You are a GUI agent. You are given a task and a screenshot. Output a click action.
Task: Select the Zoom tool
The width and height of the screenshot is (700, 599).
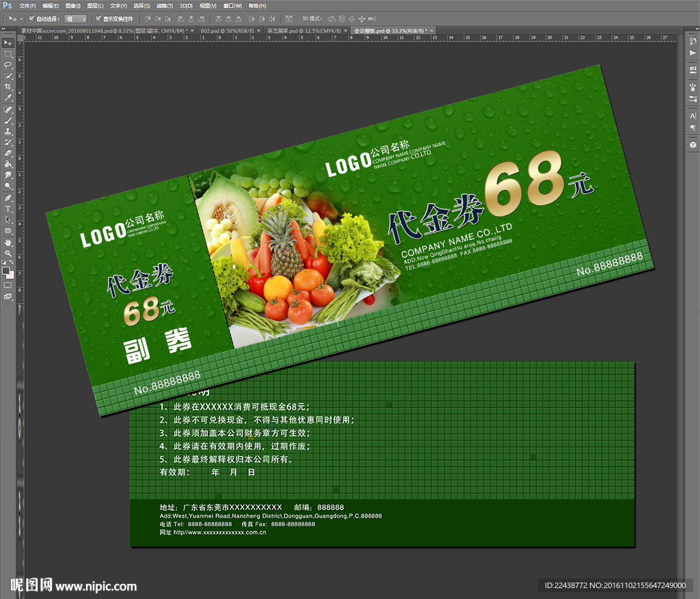click(8, 253)
